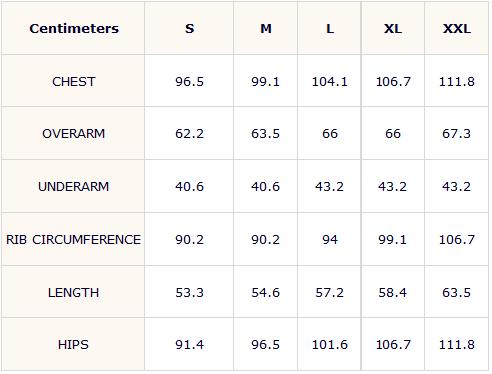Click length value 58.4 for XL
This screenshot has height=374, width=492.
pyautogui.click(x=393, y=293)
